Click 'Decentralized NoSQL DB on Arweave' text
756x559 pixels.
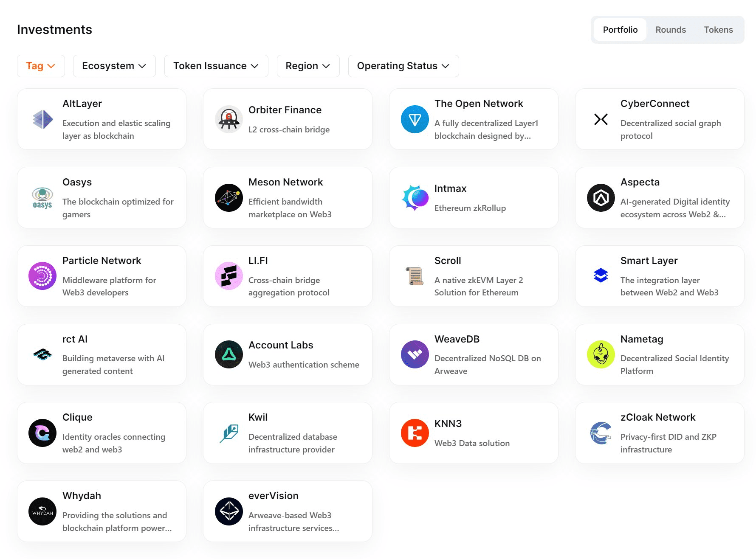click(x=488, y=365)
